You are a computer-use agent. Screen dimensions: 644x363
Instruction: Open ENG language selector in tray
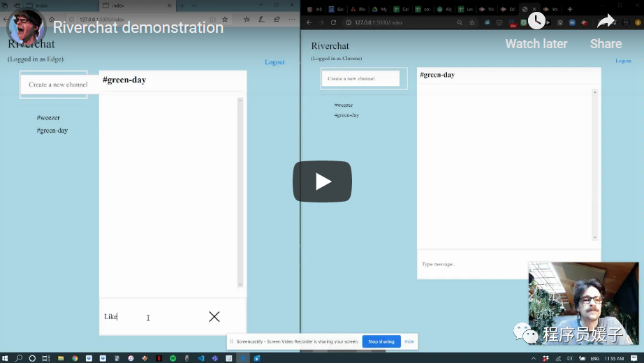pyautogui.click(x=594, y=359)
